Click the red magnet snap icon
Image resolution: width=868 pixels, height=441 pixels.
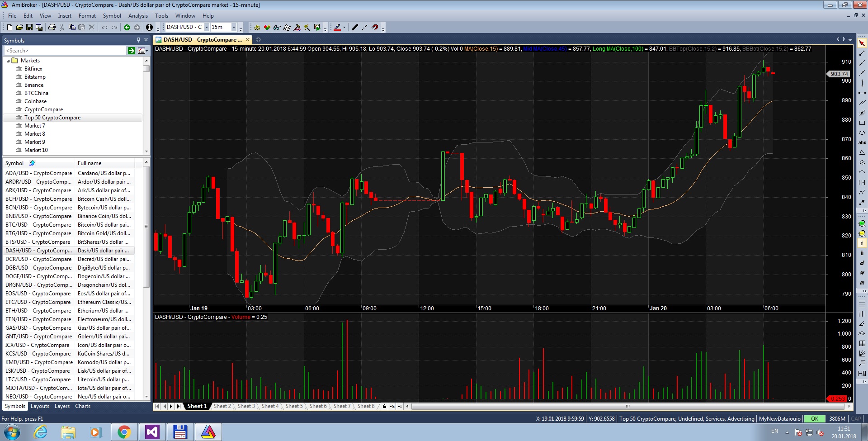375,27
